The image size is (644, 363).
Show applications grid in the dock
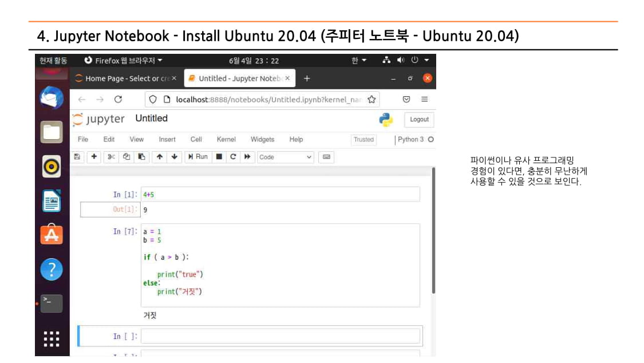click(52, 339)
